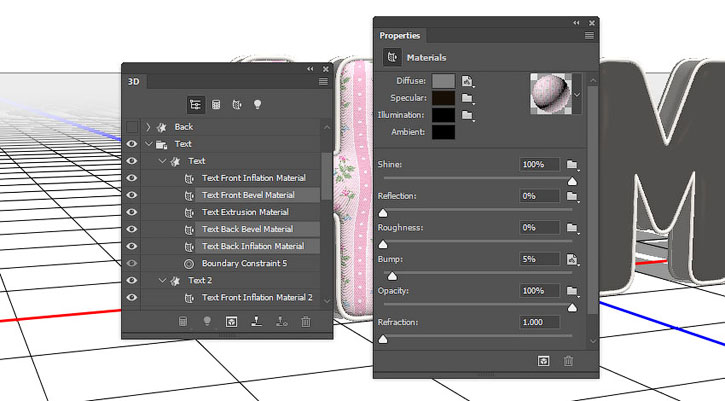Open the material preset picker dropdown
Image resolution: width=725 pixels, height=401 pixels.
pyautogui.click(x=577, y=94)
